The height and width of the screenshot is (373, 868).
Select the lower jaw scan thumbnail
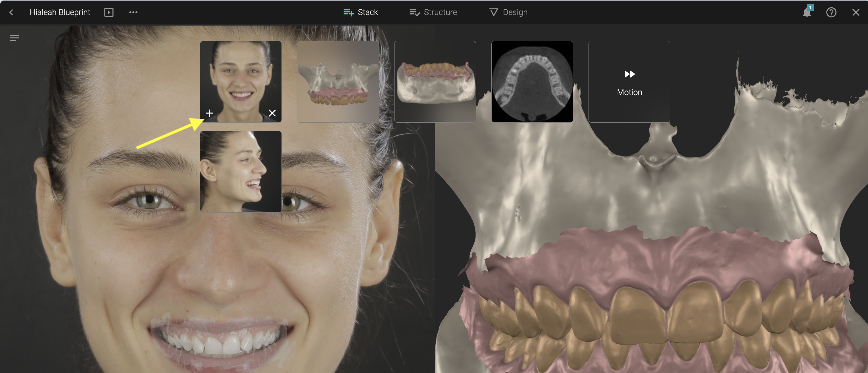[x=435, y=81]
